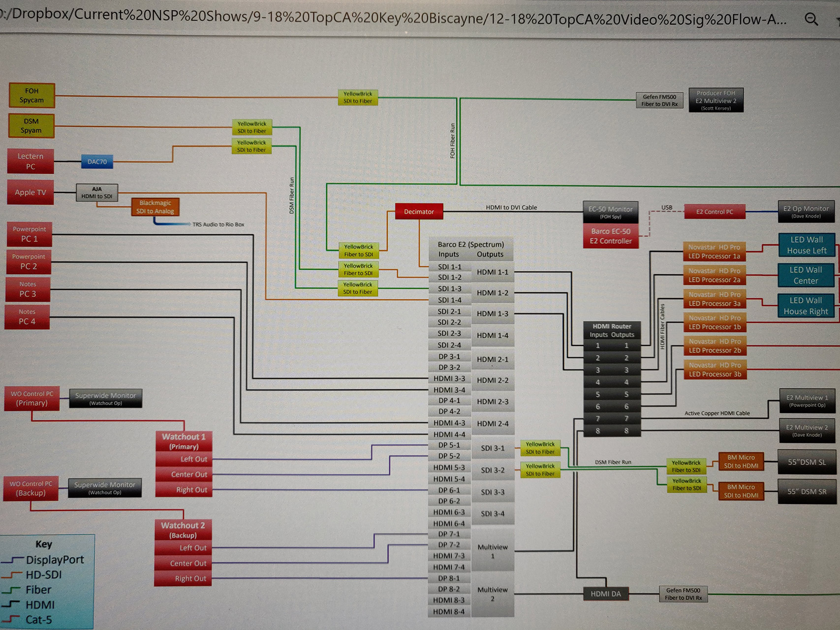This screenshot has width=840, height=630.
Task: Select Notes PC 4 box
Action: (x=27, y=317)
